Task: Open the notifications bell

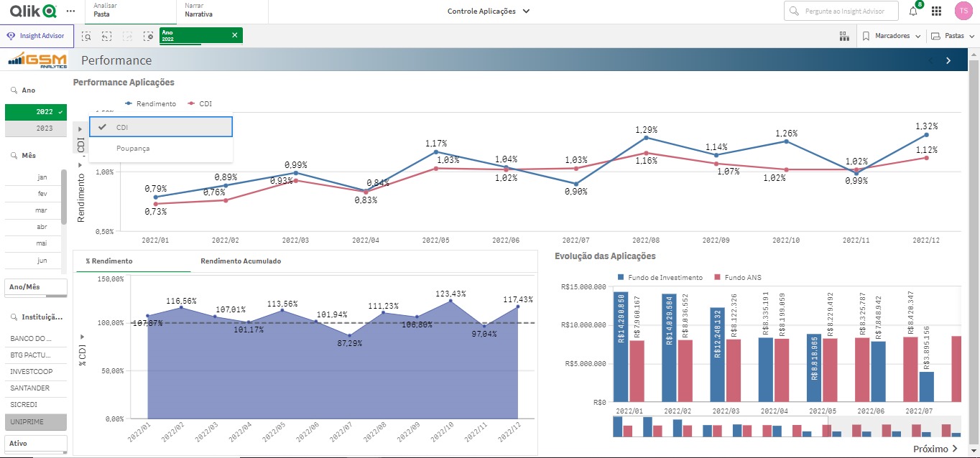Action: (913, 11)
